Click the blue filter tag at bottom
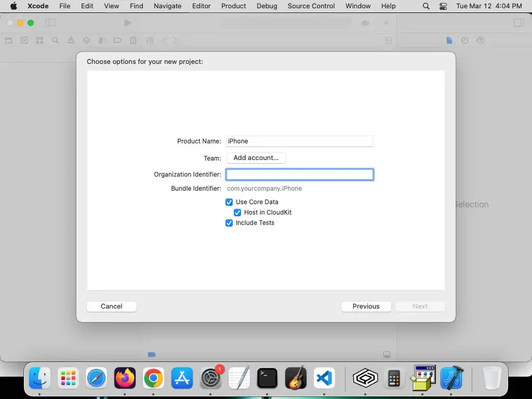The height and width of the screenshot is (399, 532). [152, 355]
